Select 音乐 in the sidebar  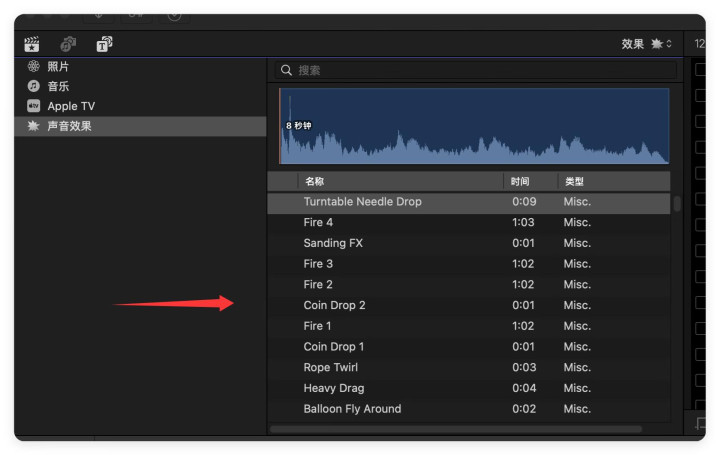(x=140, y=86)
